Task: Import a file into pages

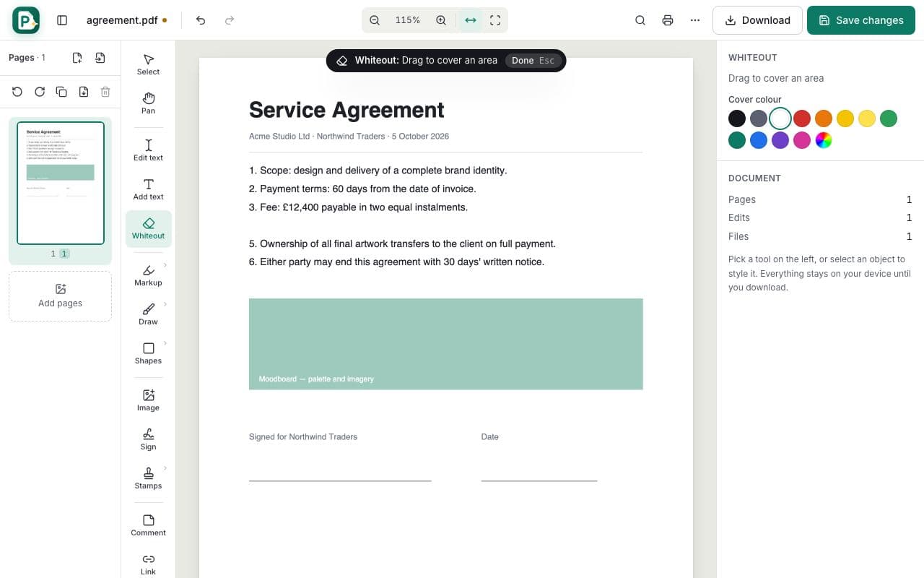Action: click(100, 58)
